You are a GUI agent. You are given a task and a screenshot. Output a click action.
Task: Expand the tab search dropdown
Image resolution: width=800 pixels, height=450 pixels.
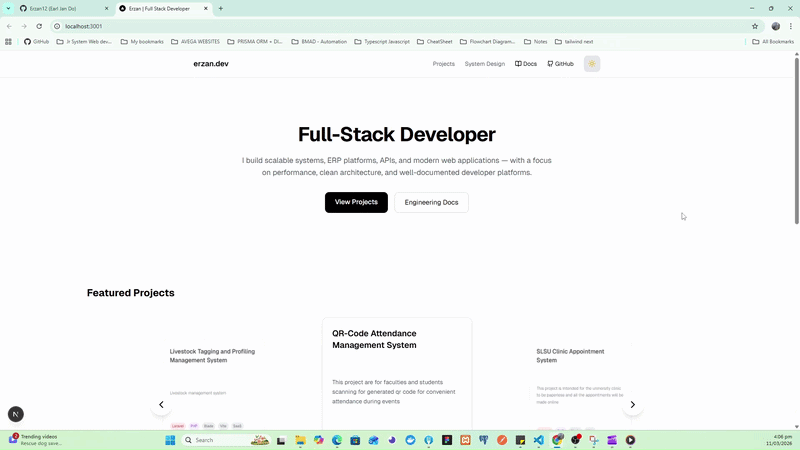(x=8, y=9)
